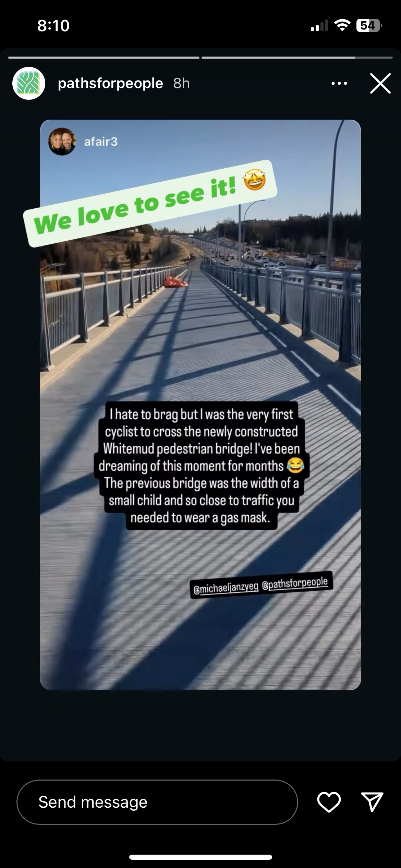Tap the battery indicator showing 54
This screenshot has width=401, height=868.
(x=369, y=25)
